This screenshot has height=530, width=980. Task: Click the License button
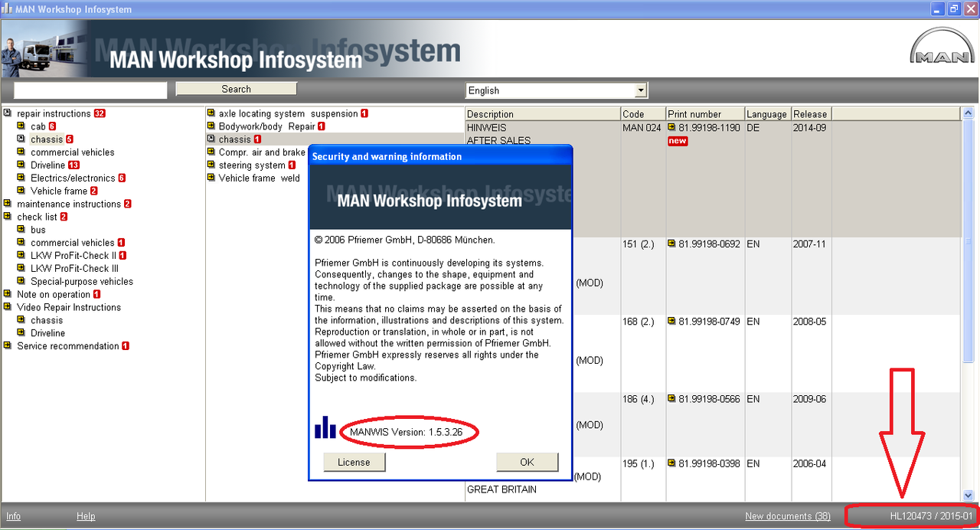coord(354,462)
